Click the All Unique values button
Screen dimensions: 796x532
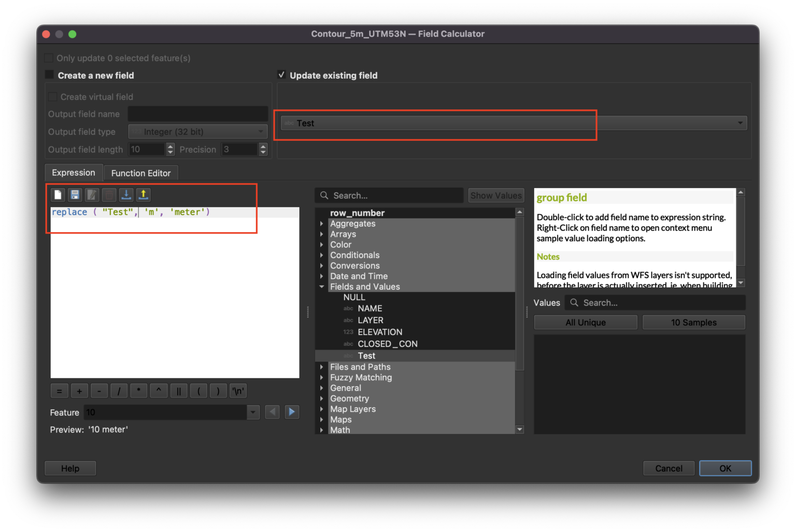pos(585,322)
